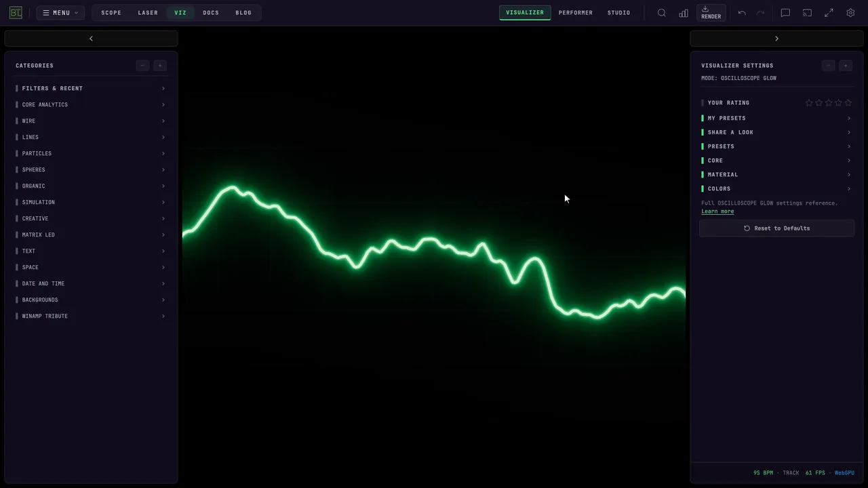Collapse the left panel with the chevron bar
This screenshot has width=868, height=488.
coord(91,39)
